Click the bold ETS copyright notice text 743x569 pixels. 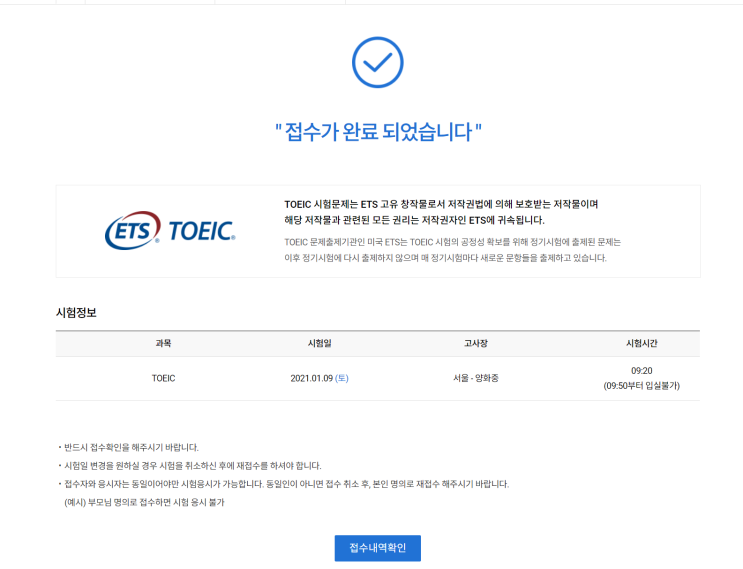pos(441,212)
